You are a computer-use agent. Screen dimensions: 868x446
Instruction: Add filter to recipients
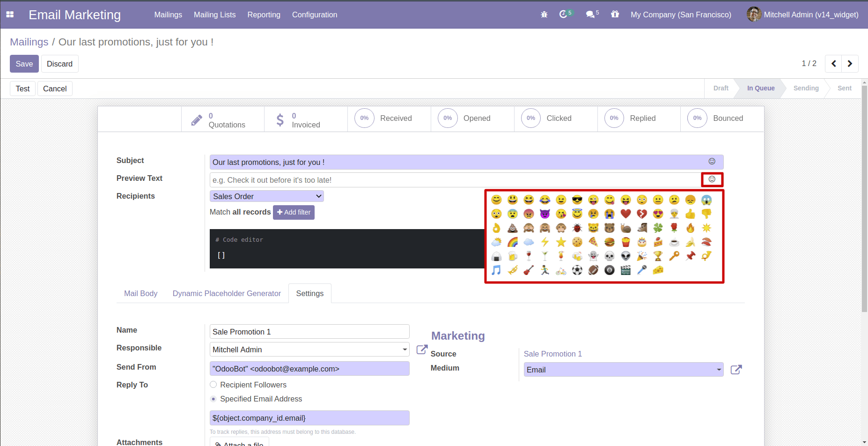pyautogui.click(x=294, y=212)
